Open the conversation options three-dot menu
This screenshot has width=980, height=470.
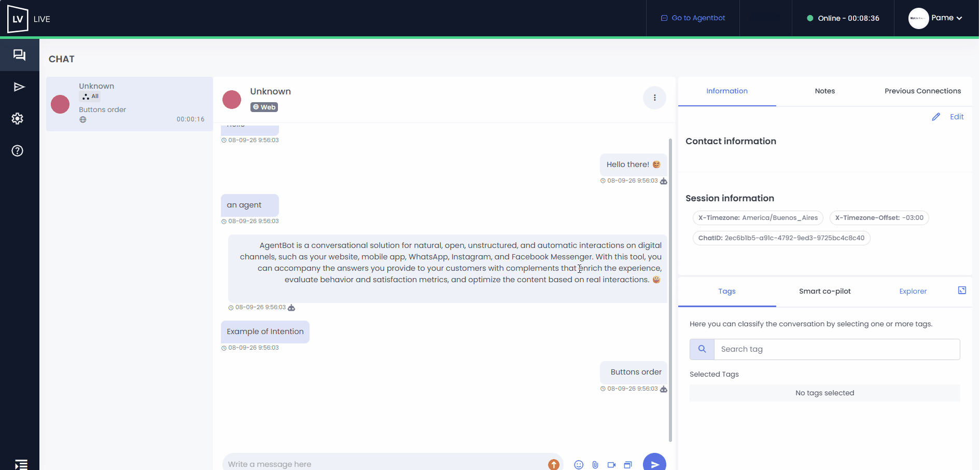(654, 98)
